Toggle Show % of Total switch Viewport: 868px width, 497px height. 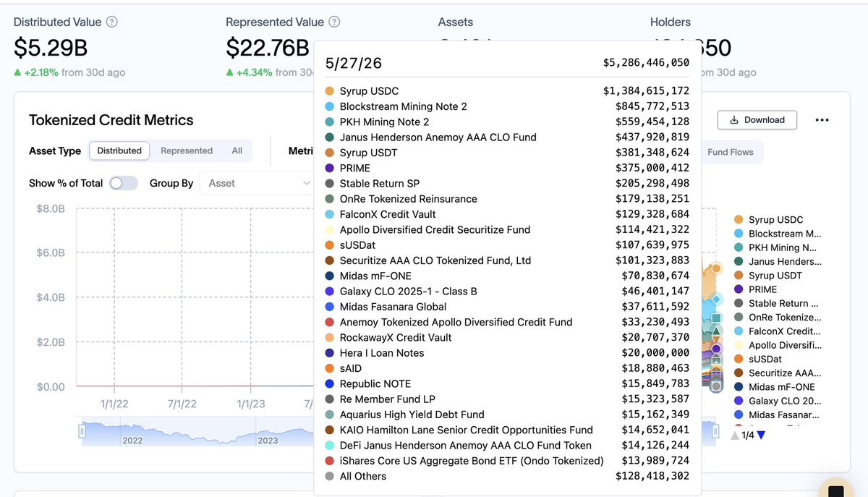(124, 183)
